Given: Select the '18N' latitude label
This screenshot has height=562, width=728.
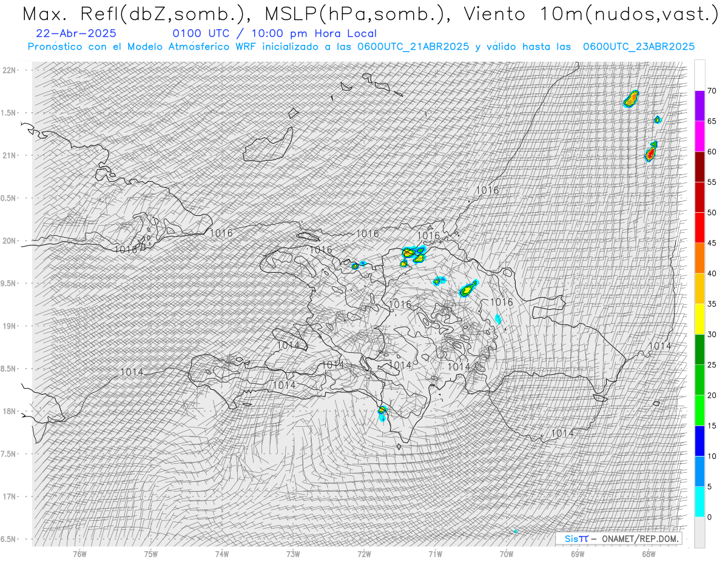Looking at the screenshot, I should click(10, 411).
